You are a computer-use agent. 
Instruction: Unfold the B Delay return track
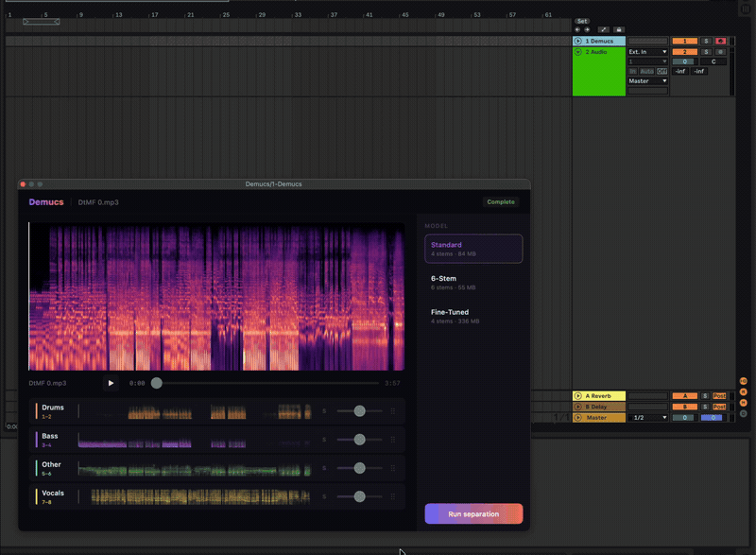coord(577,407)
